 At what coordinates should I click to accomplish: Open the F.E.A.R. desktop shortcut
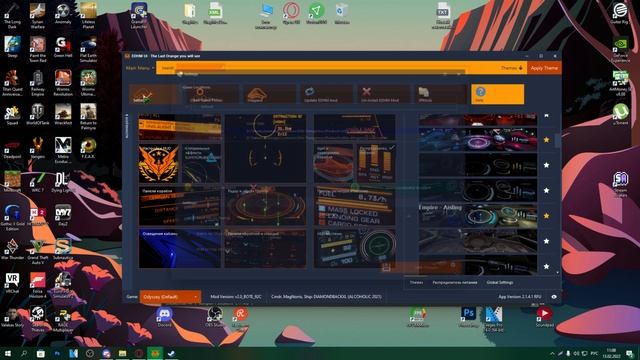click(88, 148)
